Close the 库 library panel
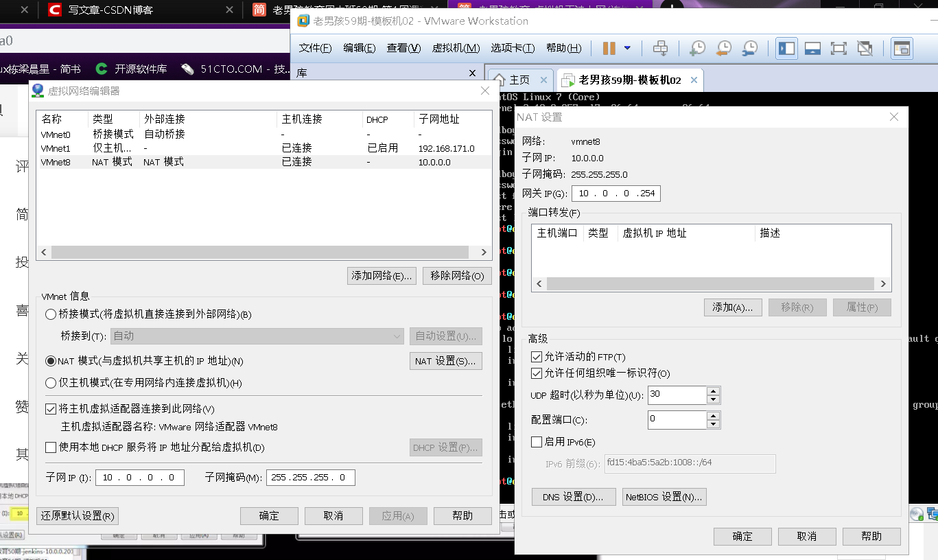Viewport: 938px width, 560px height. click(x=472, y=73)
